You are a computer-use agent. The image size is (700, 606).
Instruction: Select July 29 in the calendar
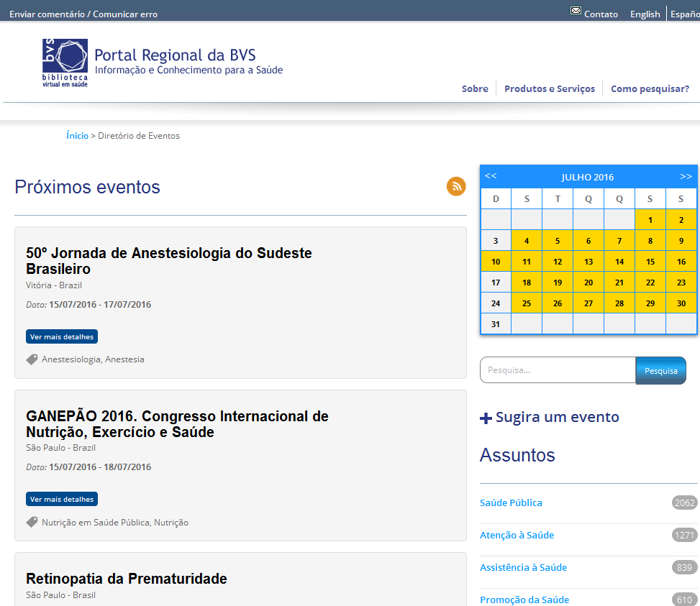point(650,303)
